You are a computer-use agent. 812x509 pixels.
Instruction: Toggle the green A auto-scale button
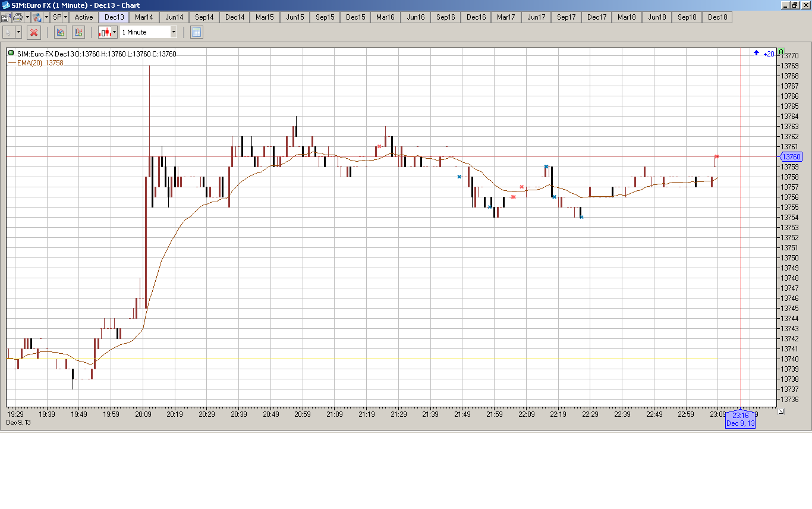pyautogui.click(x=781, y=52)
